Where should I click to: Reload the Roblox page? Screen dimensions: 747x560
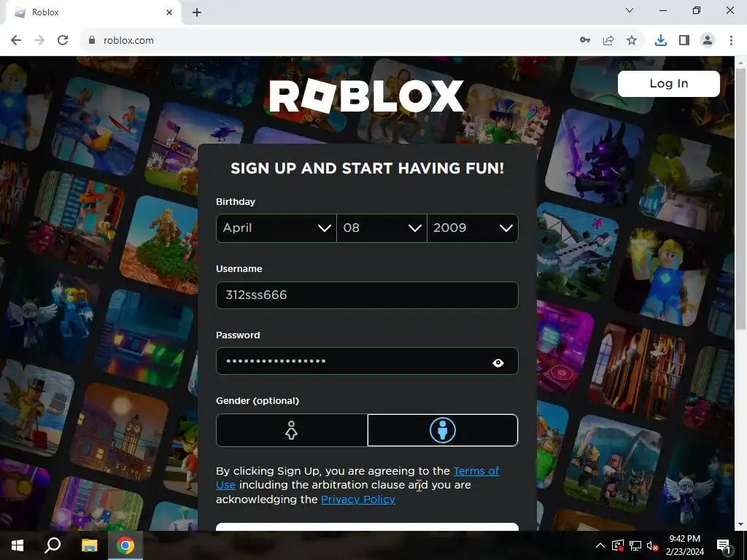coord(63,41)
